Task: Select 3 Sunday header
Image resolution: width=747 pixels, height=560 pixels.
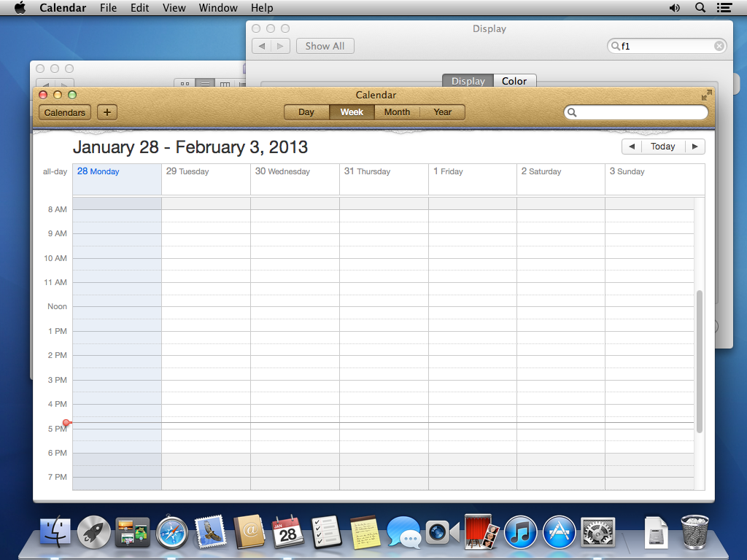Action: click(627, 171)
